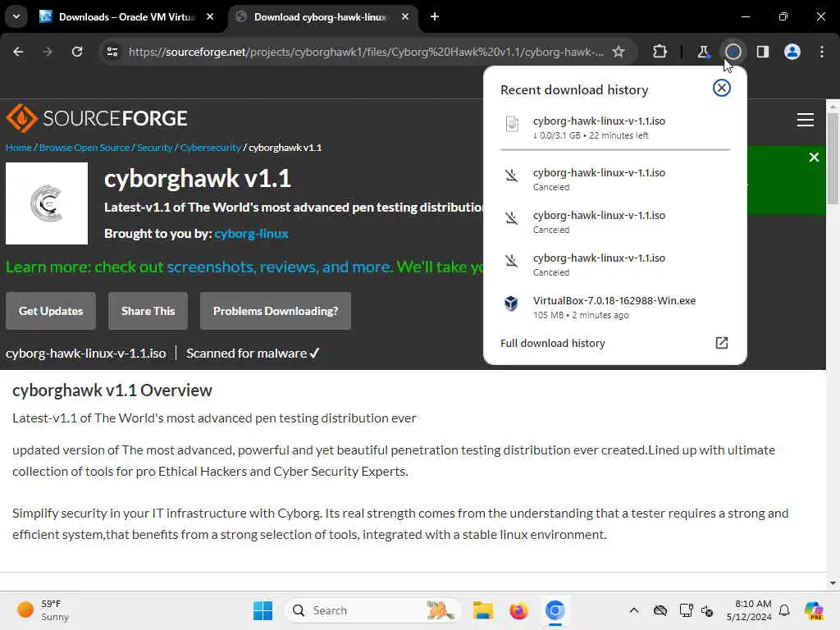The height and width of the screenshot is (630, 840).
Task: Select VirtualBox-7.0.18-162988-Win.exe download entry
Action: (615, 307)
